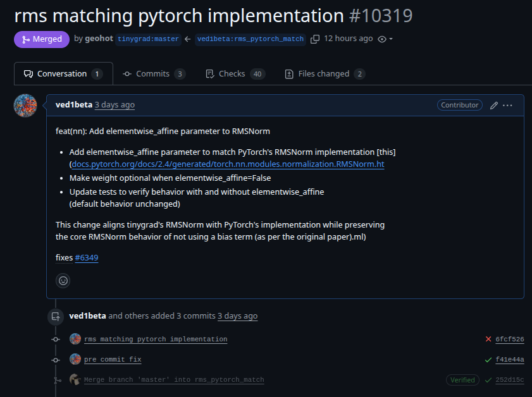
Task: Click the PR number #10319 in the title
Action: tap(381, 16)
